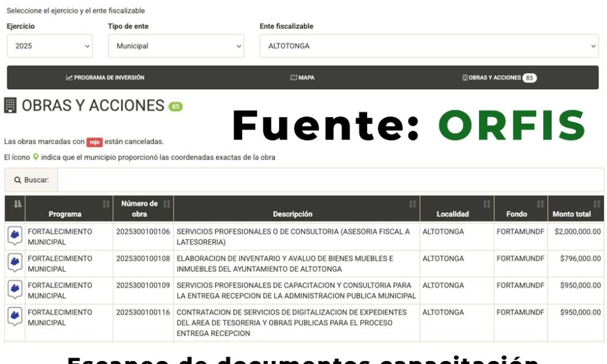
Task: Open the Ente fiscalizable ALTOTONGA selector
Action: (429, 46)
